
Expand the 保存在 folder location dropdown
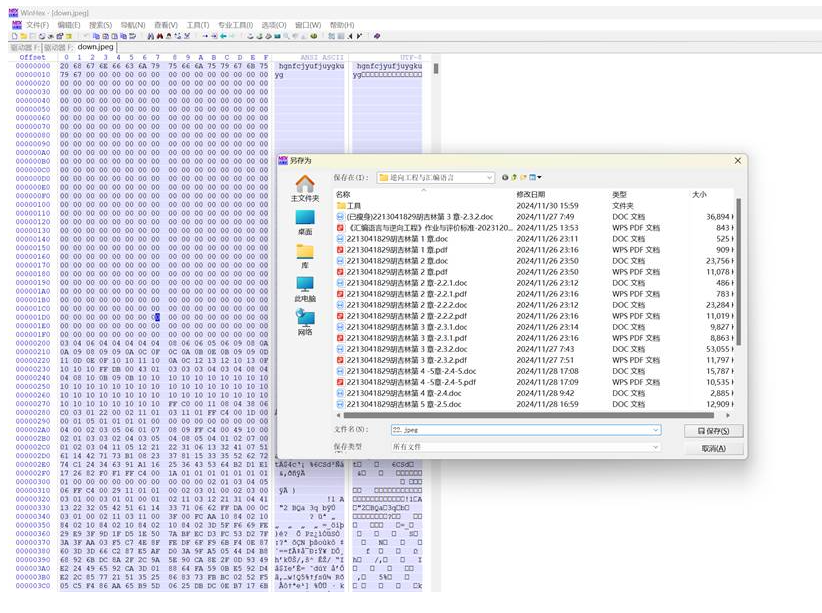[x=489, y=178]
